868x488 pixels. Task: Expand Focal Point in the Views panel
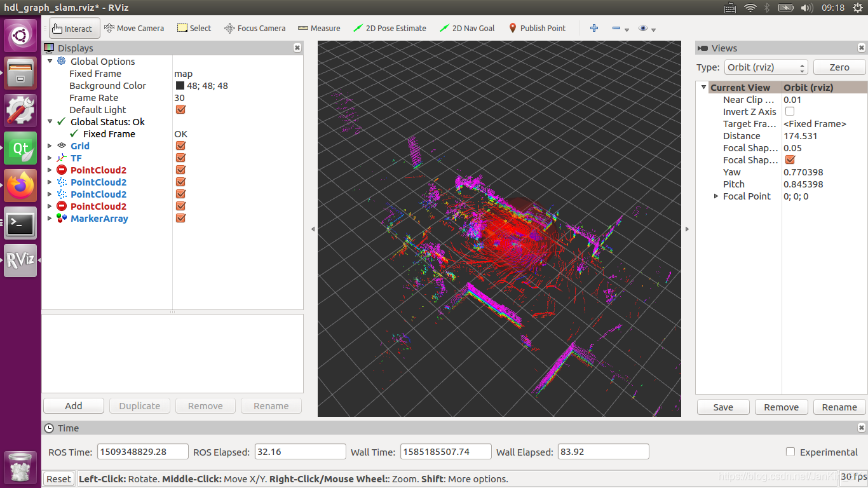[x=715, y=196]
